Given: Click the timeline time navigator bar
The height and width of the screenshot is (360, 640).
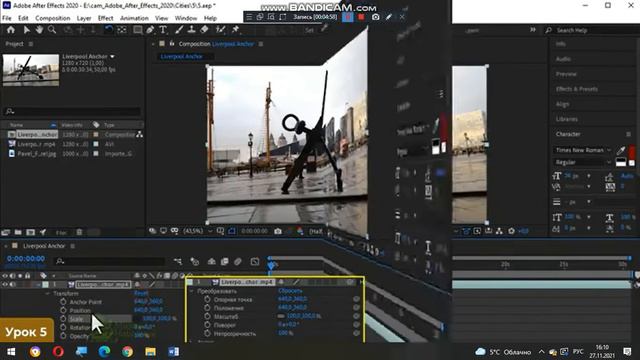Looking at the screenshot, I should (449, 258).
